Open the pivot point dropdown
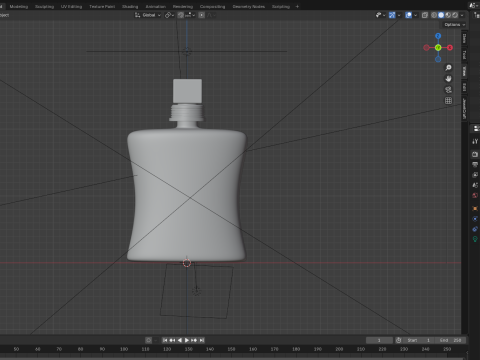This screenshot has width=480, height=360. click(x=169, y=15)
